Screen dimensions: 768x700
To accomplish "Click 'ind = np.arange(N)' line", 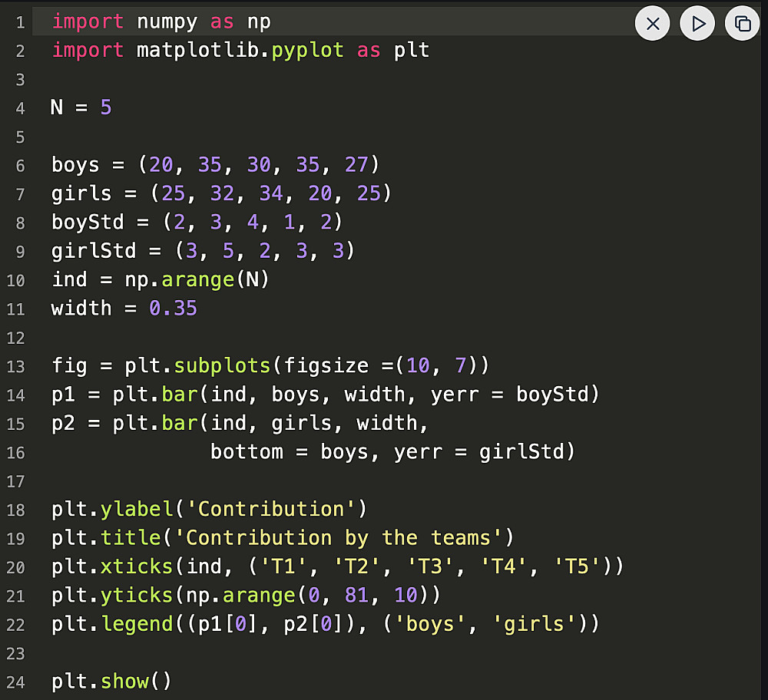I will (161, 279).
